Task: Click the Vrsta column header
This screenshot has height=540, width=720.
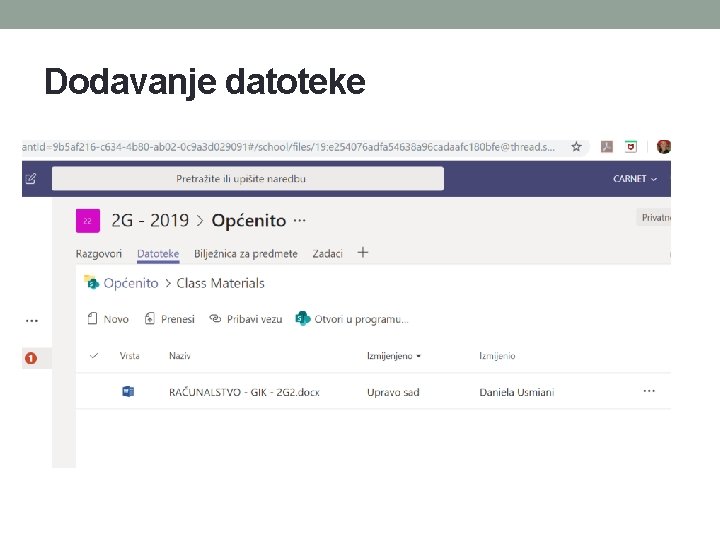Action: click(129, 356)
